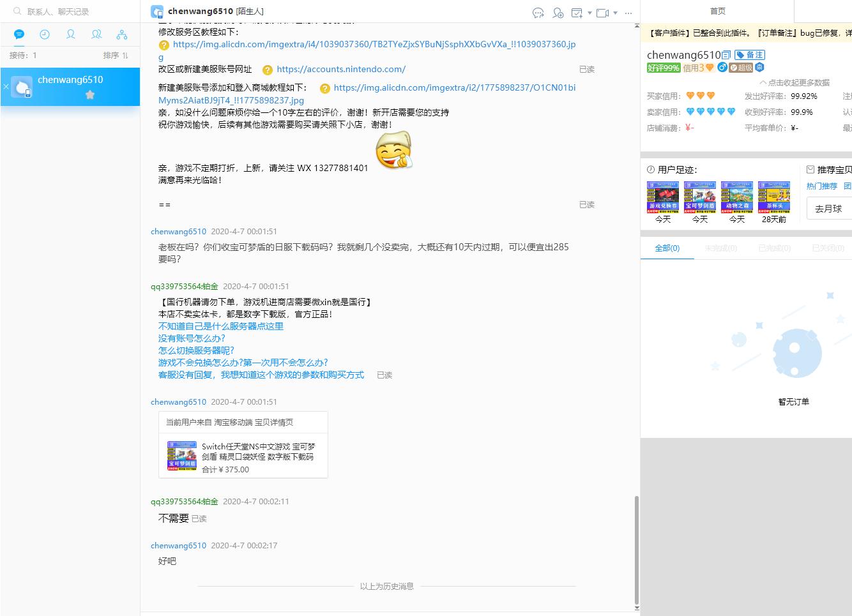This screenshot has height=616, width=852.
Task: Switch sidebar to chat messages icon view
Action: point(19,34)
